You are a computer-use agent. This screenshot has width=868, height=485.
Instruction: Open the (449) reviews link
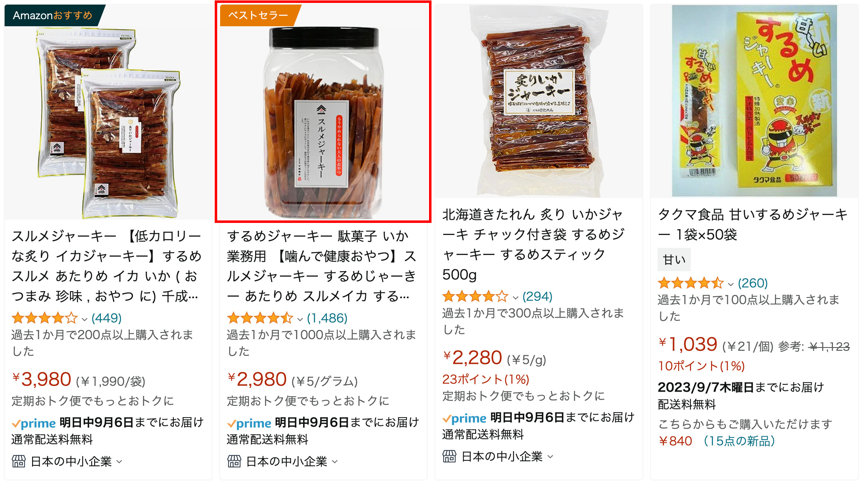pos(107,318)
